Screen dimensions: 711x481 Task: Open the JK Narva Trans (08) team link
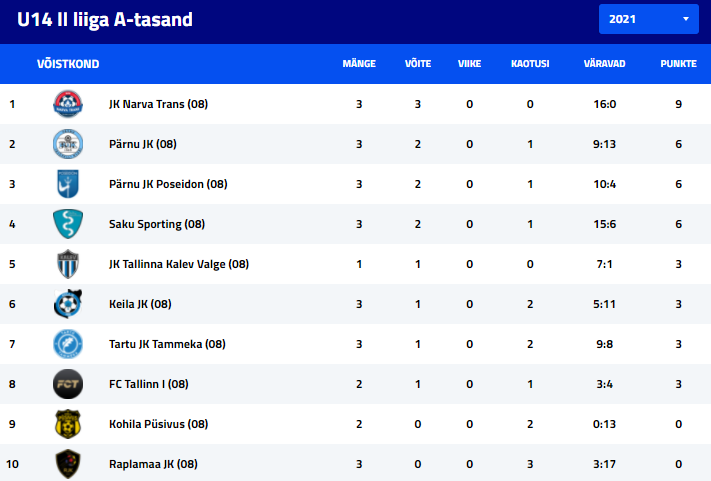(x=158, y=104)
